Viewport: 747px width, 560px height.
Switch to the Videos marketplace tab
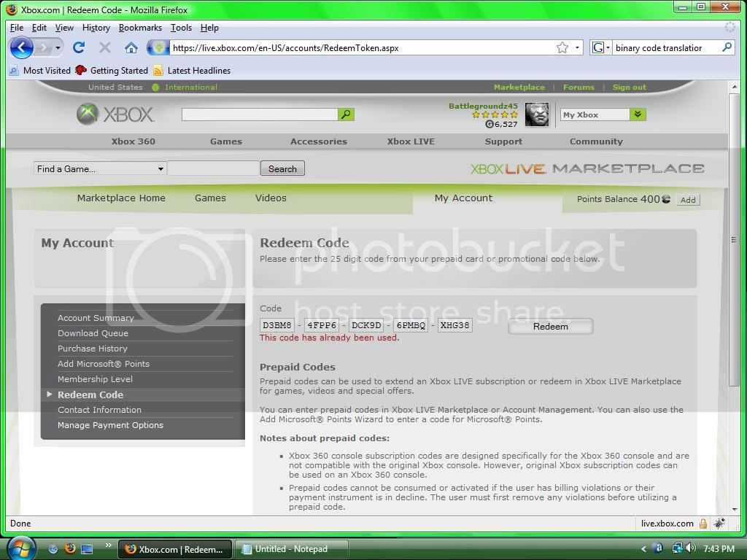(x=271, y=198)
